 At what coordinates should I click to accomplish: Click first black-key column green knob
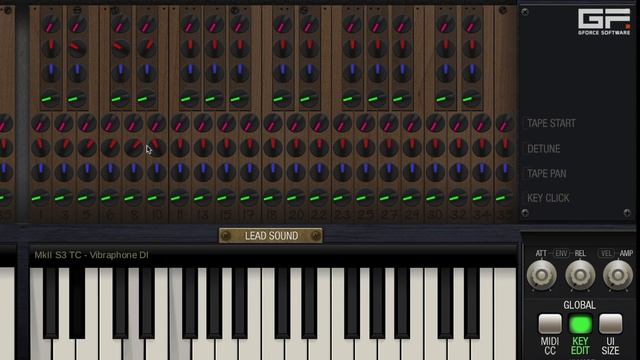click(x=51, y=98)
